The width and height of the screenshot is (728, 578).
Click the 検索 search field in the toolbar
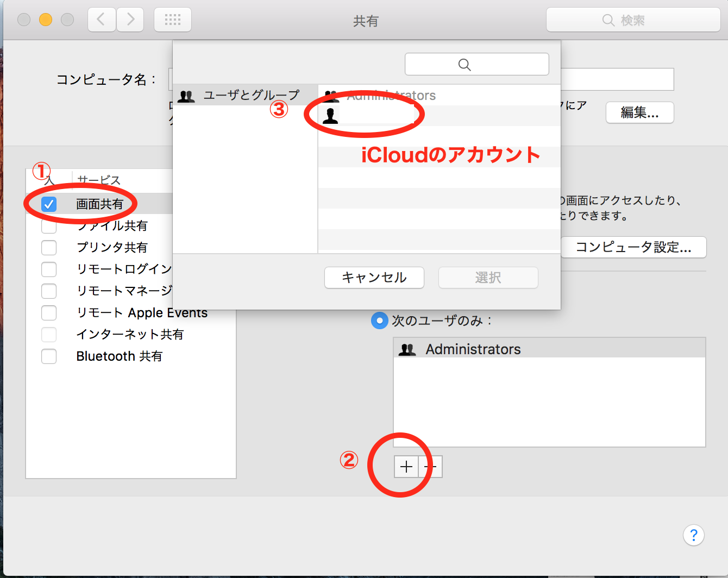point(633,20)
